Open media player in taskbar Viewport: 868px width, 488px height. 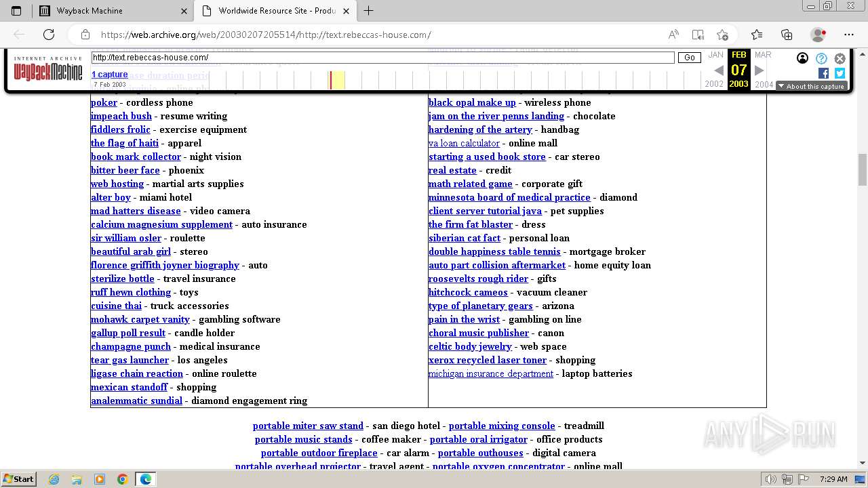tap(100, 479)
